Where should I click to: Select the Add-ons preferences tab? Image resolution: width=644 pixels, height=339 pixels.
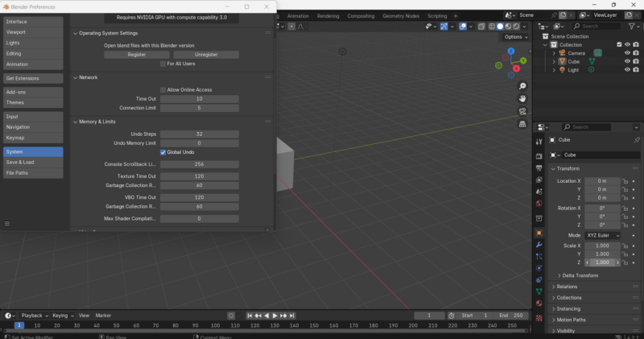pos(33,92)
